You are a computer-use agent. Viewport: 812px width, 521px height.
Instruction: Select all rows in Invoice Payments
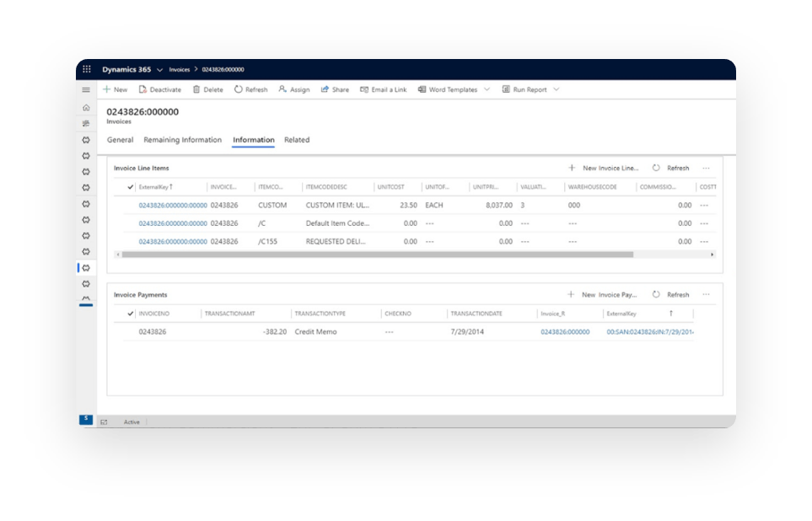coord(130,314)
